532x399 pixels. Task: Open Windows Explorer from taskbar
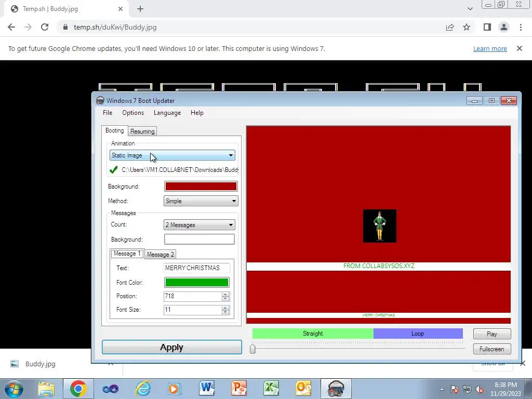tap(46, 389)
